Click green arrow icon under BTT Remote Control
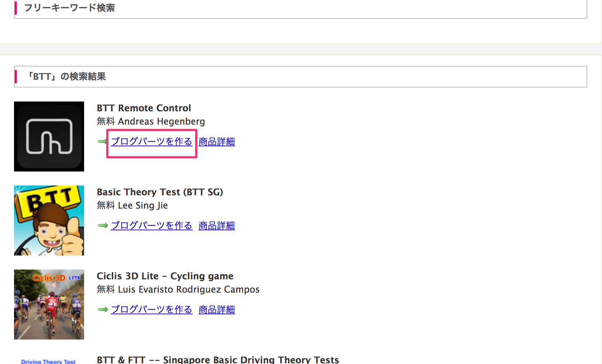This screenshot has height=364, width=602. 102,141
